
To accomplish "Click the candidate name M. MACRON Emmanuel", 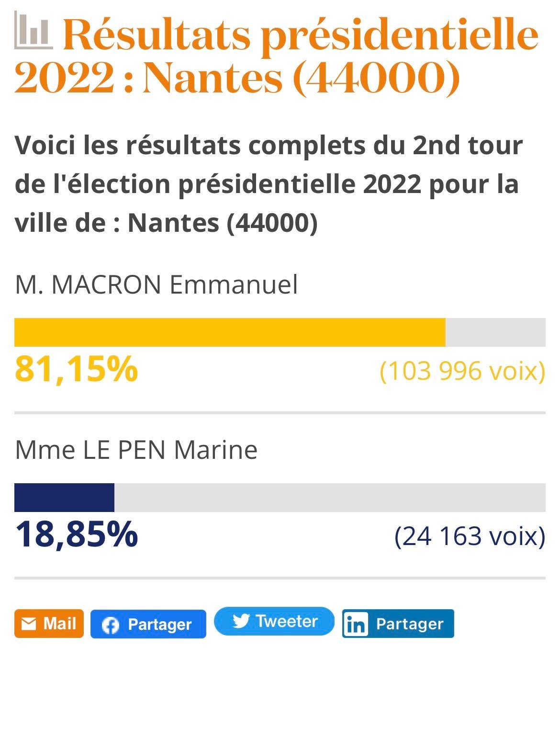I will (157, 284).
